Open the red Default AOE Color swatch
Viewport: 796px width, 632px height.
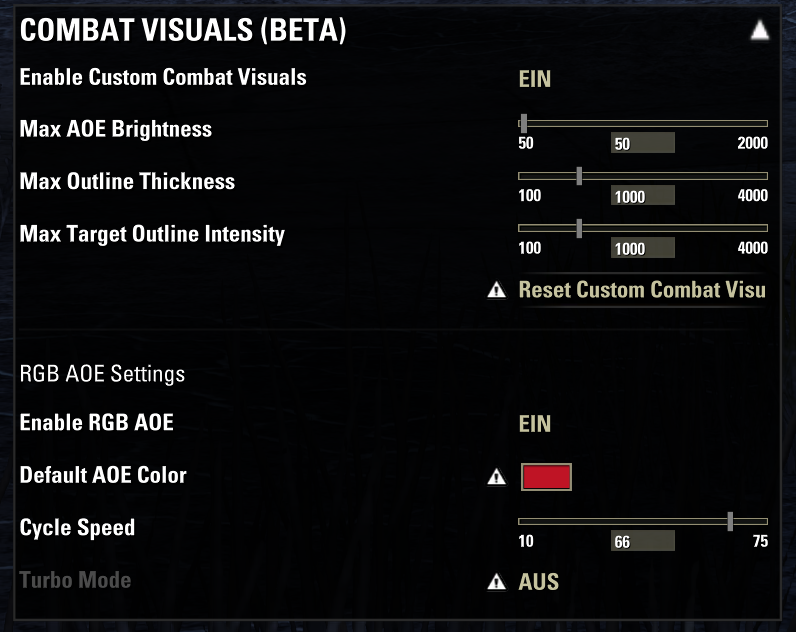(546, 476)
